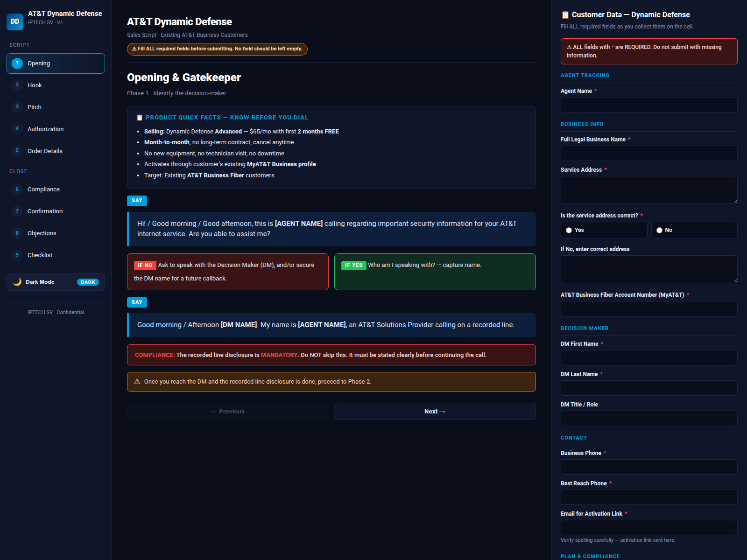Click step number 7 circle for Confirmation

coord(17,211)
